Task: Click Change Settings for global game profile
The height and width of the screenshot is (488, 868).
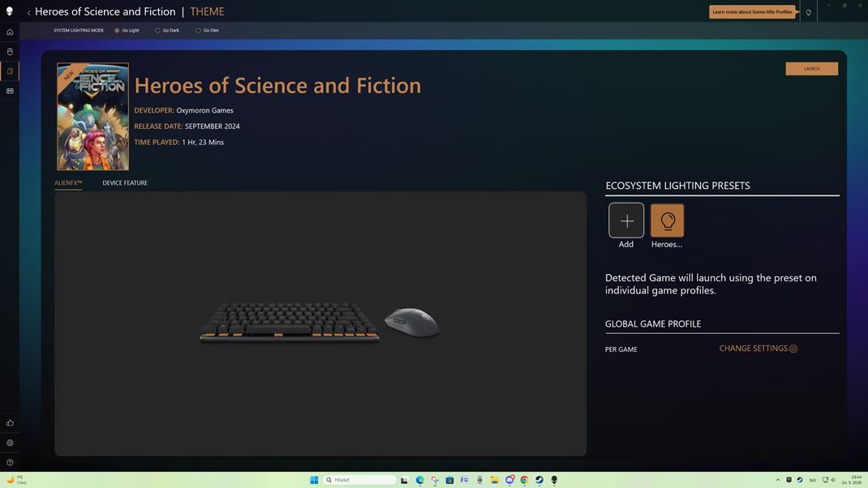Action: coord(758,349)
